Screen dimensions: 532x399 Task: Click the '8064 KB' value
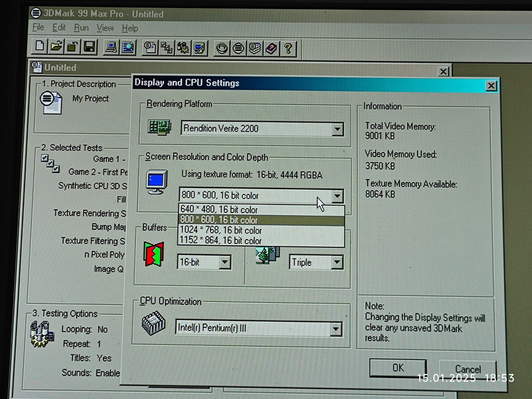tap(380, 194)
